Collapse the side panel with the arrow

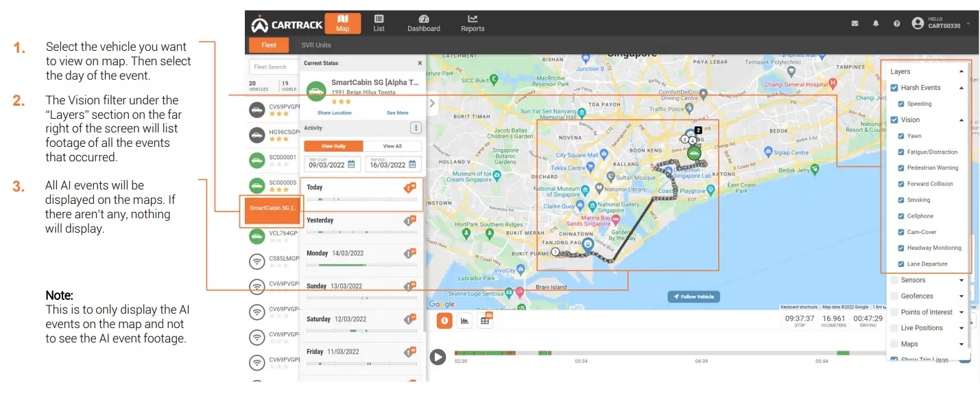click(x=432, y=103)
